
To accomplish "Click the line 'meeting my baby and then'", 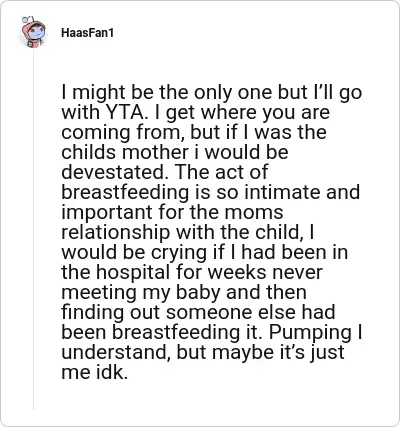I will (x=184, y=292).
